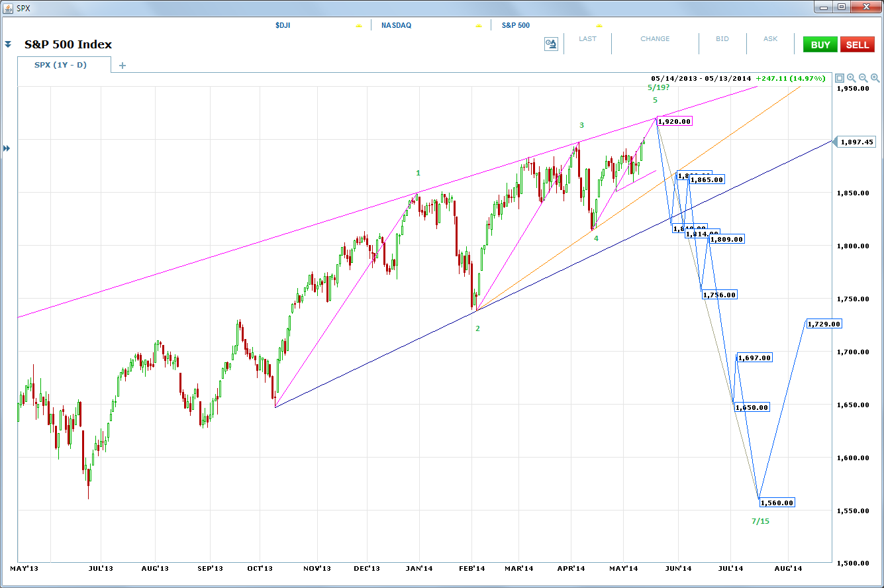Click the 1,800.00 price axis label
The width and height of the screenshot is (884, 588).
click(x=854, y=246)
